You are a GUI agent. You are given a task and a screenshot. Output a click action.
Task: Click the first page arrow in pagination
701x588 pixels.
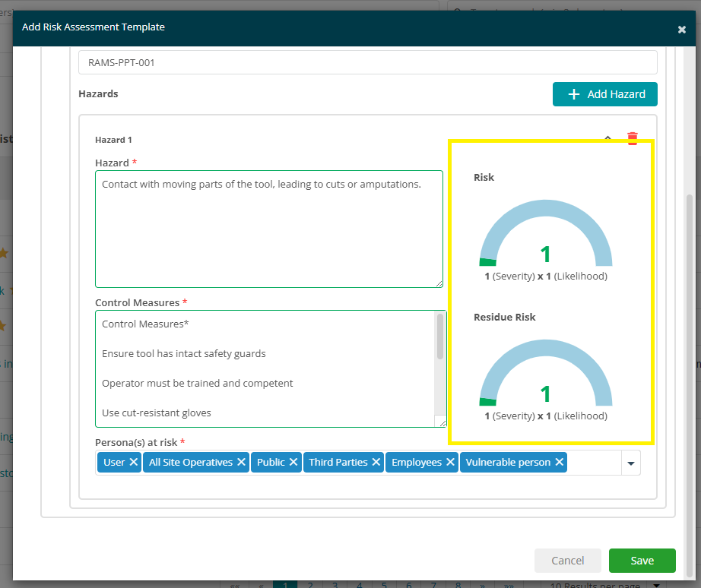click(x=234, y=584)
